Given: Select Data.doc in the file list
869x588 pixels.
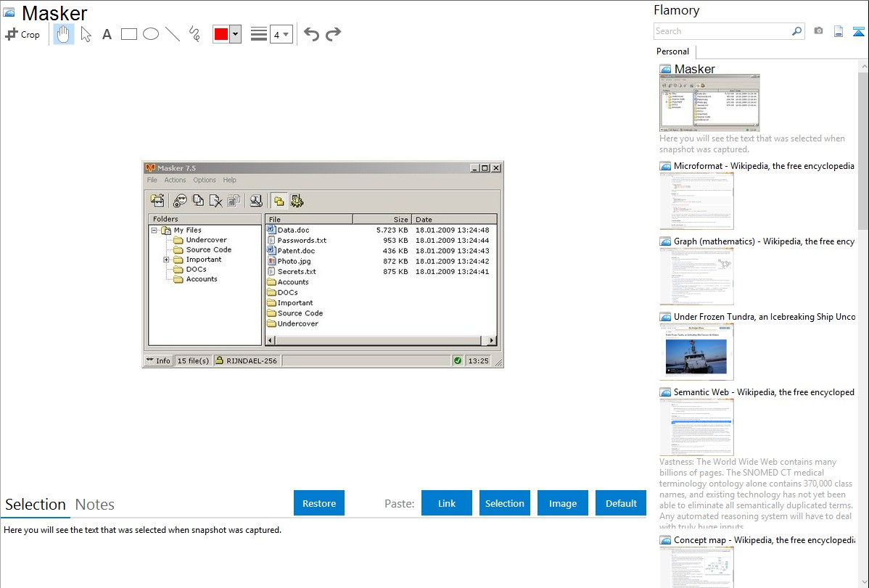Looking at the screenshot, I should pos(293,230).
